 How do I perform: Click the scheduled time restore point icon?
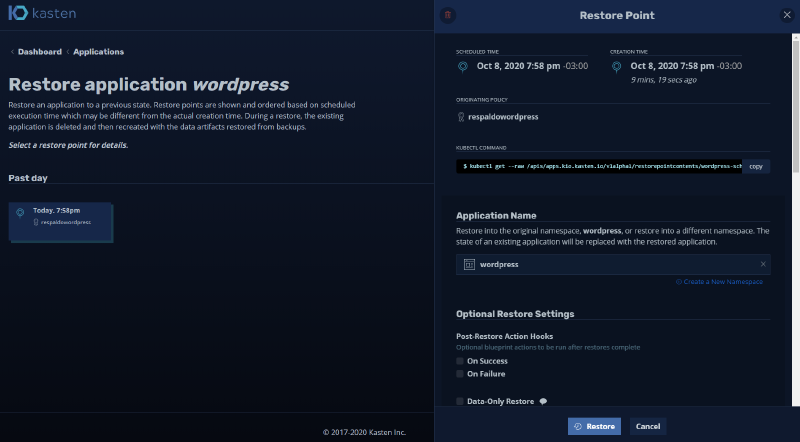point(463,67)
